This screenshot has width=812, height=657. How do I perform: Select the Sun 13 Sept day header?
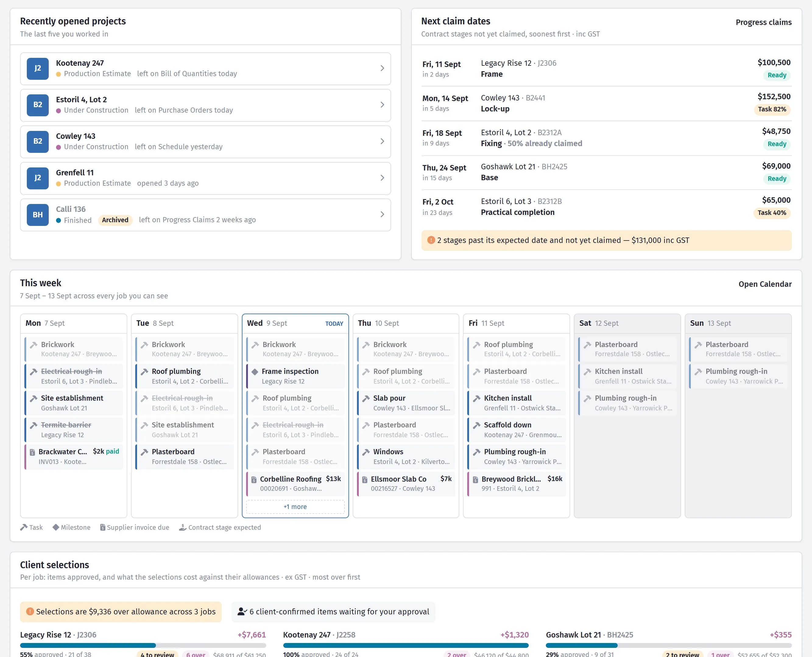738,323
